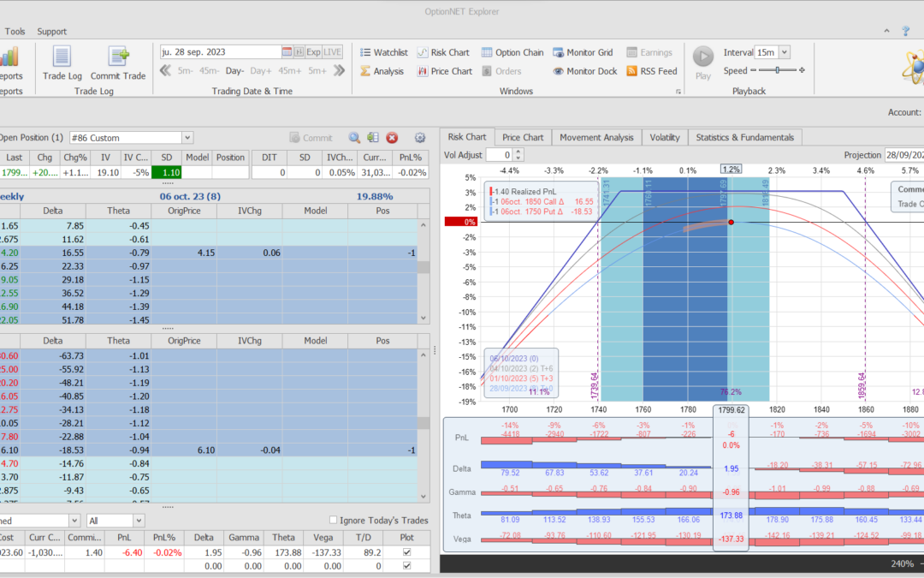Expand the #86 Custom position dropdown
Viewport: 924px width, 578px height.
(187, 138)
